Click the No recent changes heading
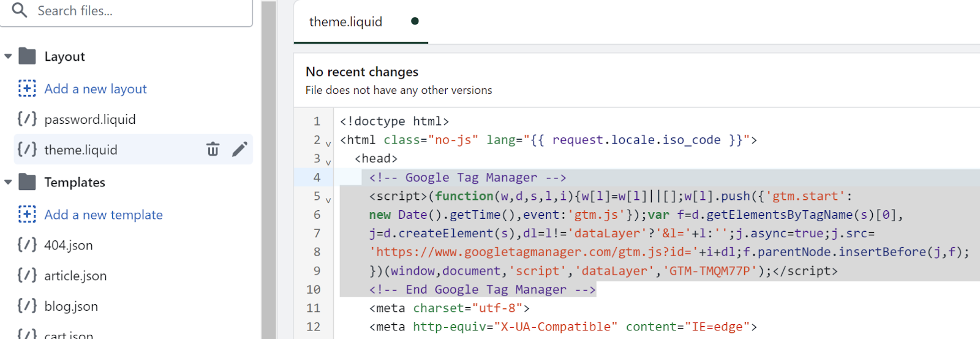The height and width of the screenshot is (339, 980). coord(362,72)
